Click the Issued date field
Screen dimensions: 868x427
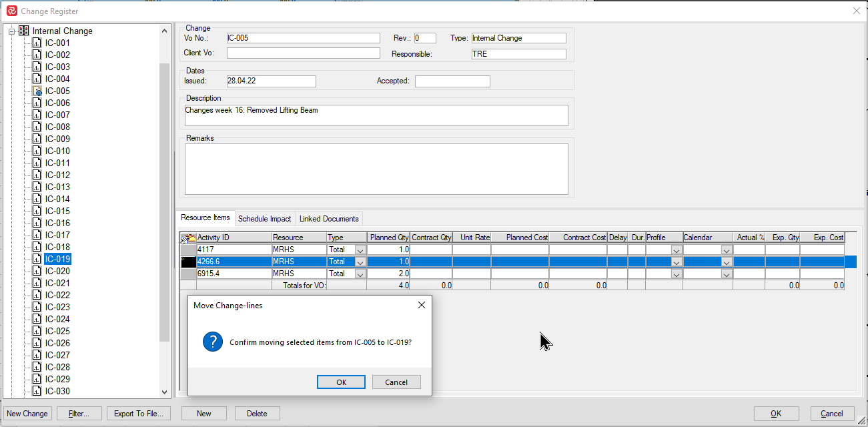271,81
